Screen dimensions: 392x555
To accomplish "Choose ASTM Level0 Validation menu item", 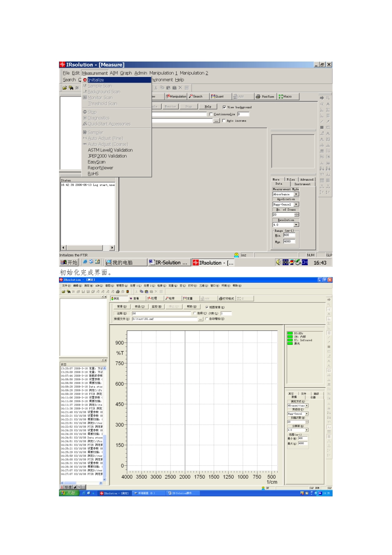I will click(110, 150).
